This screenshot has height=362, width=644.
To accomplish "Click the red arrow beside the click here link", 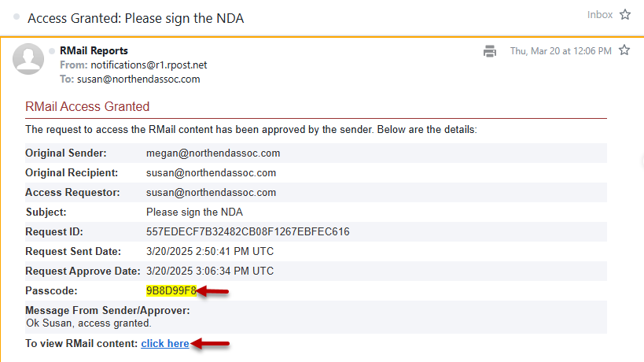I will [x=212, y=343].
